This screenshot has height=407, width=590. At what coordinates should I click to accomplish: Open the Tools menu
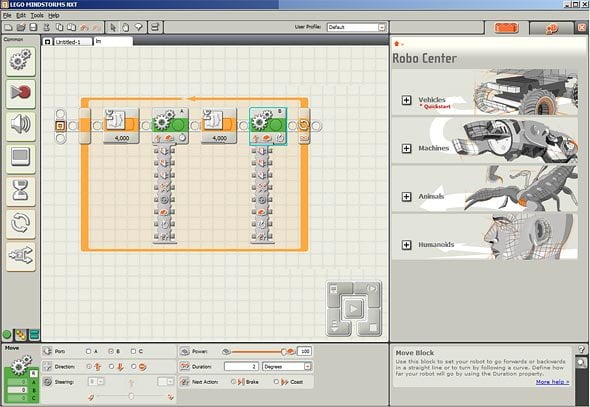point(37,15)
